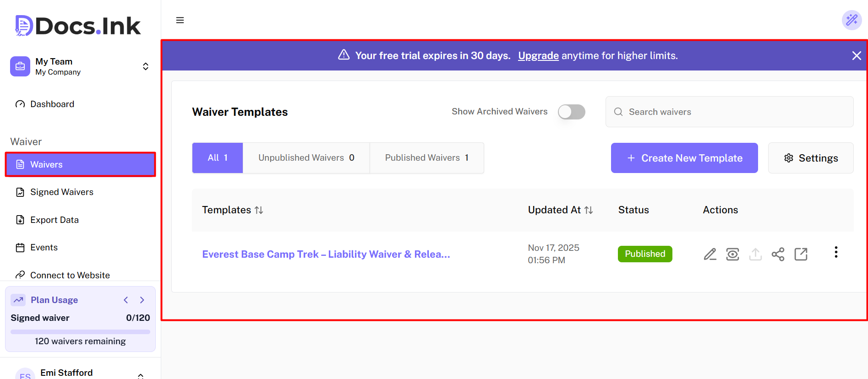Open the three-dot more actions menu

836,252
